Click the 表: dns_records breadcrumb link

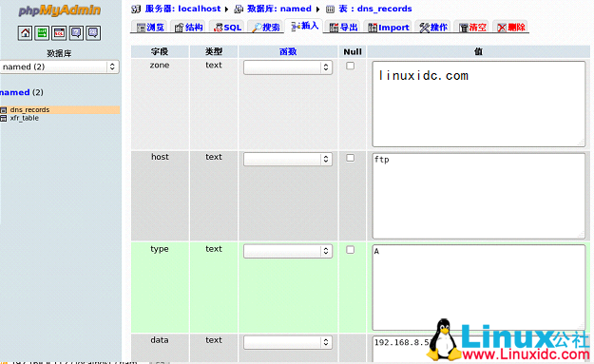(375, 9)
